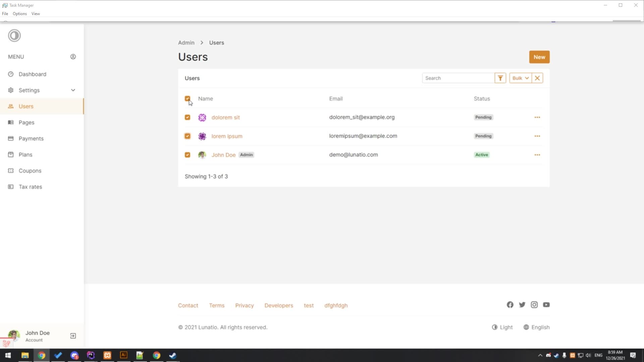Open the Bulk actions dropdown

click(x=520, y=78)
